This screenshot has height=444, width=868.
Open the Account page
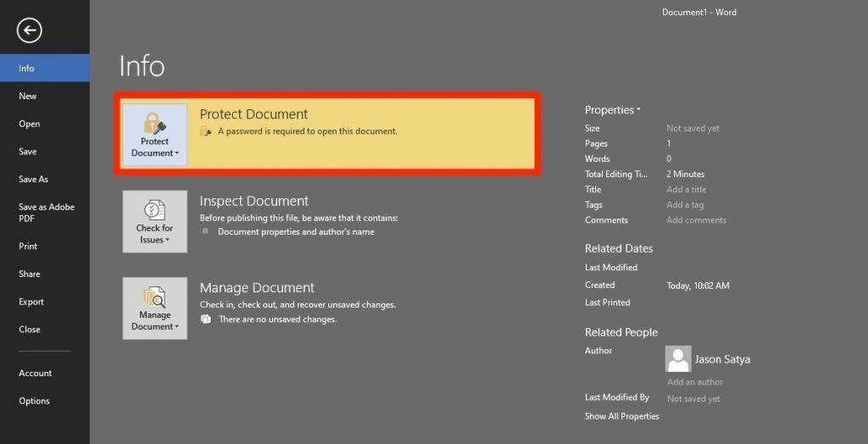45,373
